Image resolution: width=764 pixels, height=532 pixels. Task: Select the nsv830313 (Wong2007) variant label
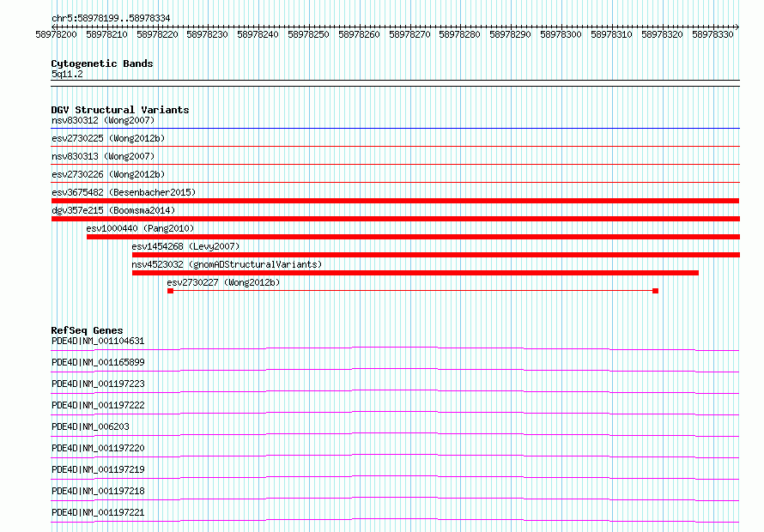coord(103,156)
